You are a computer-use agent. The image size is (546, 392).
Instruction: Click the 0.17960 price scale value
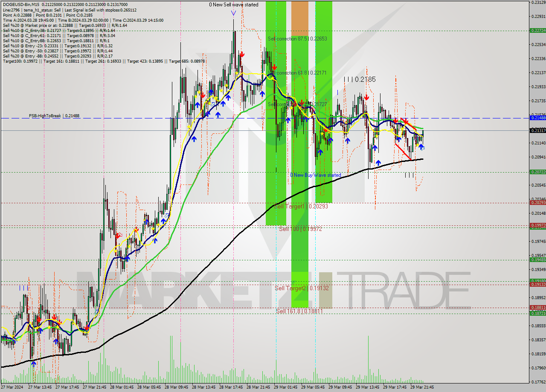(539, 368)
